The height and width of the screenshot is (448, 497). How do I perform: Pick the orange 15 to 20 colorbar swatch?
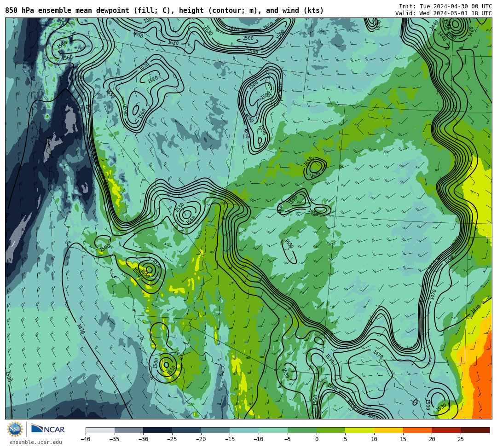(417, 430)
